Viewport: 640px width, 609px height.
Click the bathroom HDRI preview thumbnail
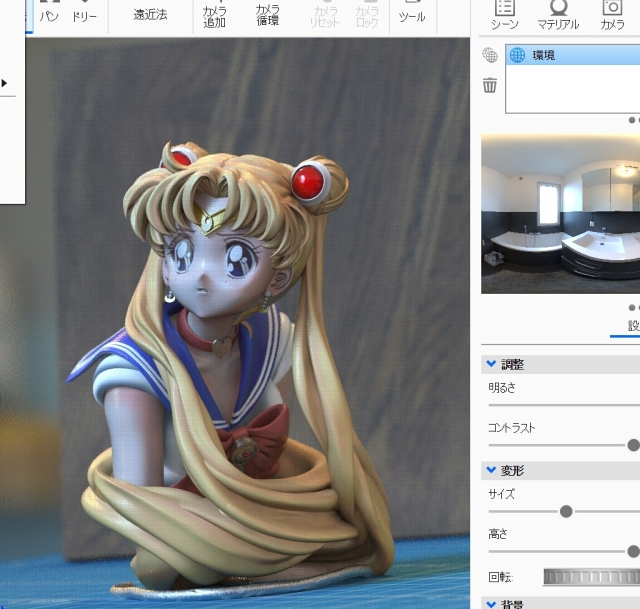click(560, 215)
